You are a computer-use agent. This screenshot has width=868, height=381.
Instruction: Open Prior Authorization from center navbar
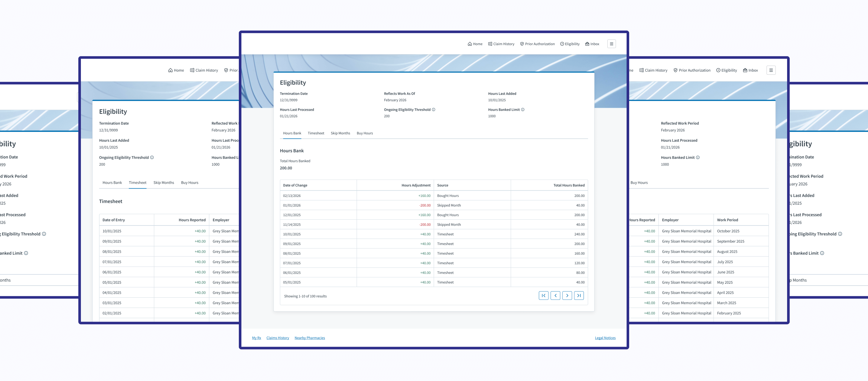pyautogui.click(x=537, y=44)
